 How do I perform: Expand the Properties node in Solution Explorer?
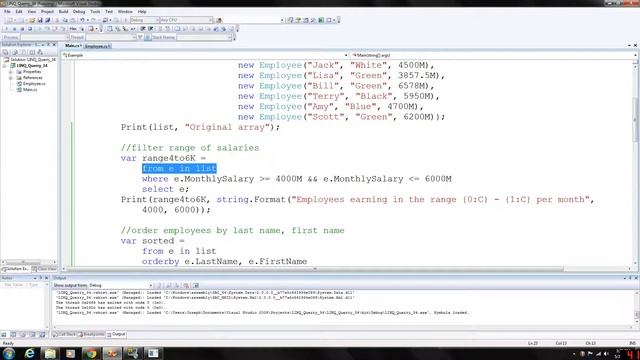(x=11, y=71)
